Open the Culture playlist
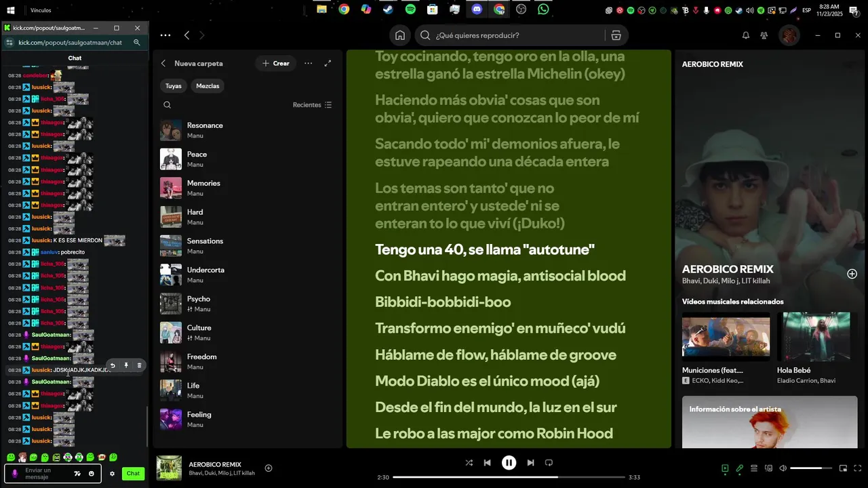868x488 pixels. tap(248, 333)
